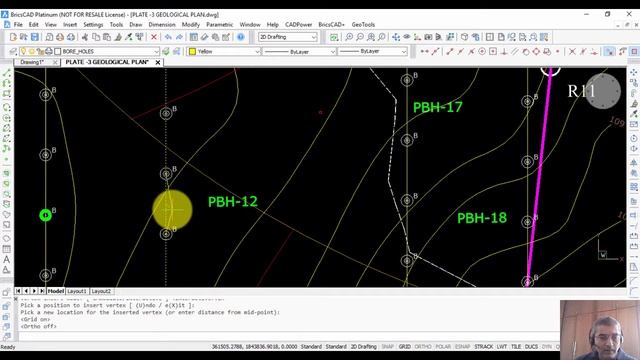Click the Snap to Quadrant diamond icon
640x360 pixels.
536,51
